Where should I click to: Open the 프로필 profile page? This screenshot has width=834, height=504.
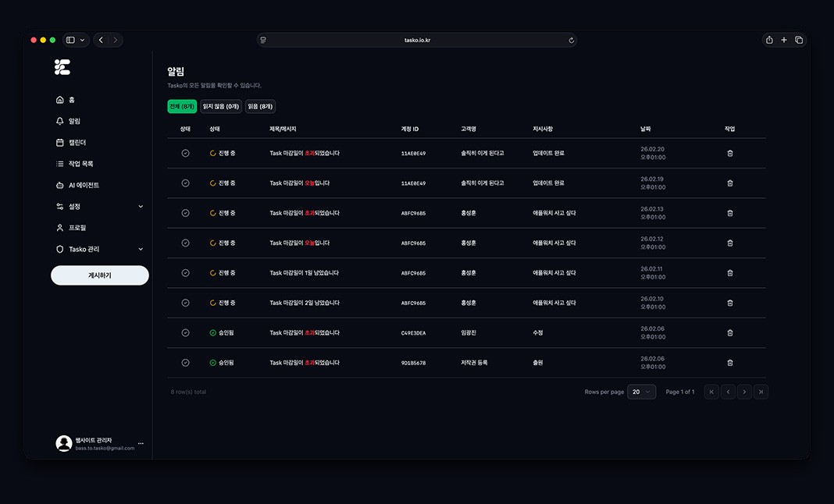pos(71,228)
